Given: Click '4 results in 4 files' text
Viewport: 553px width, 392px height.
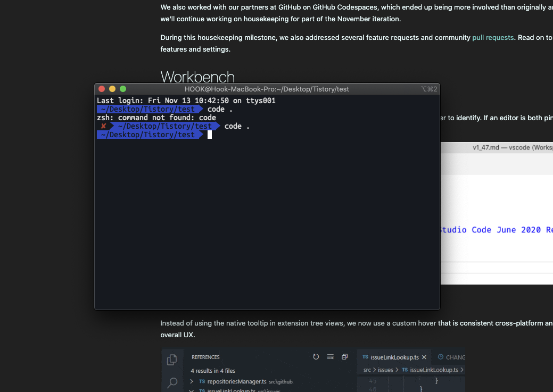Looking at the screenshot, I should point(213,371).
